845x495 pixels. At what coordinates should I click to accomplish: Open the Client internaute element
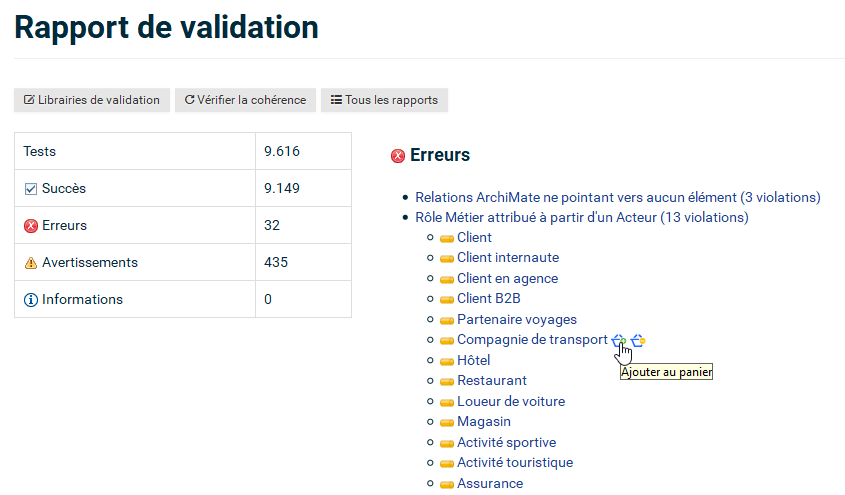(507, 258)
